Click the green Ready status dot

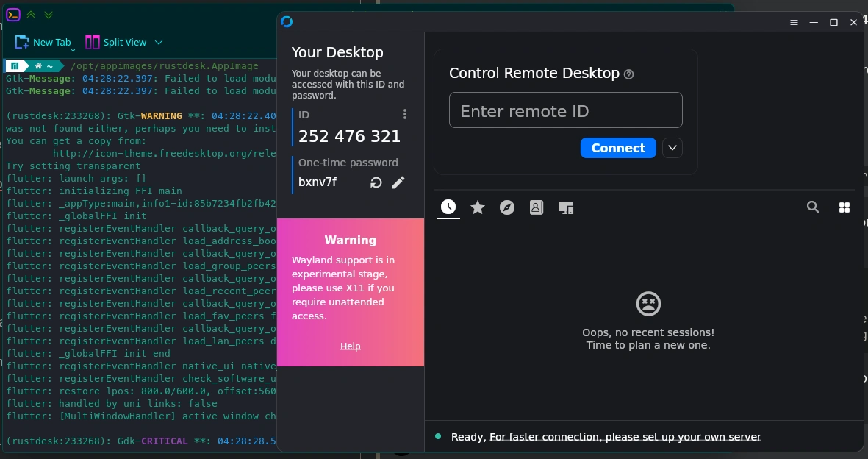[x=439, y=436]
